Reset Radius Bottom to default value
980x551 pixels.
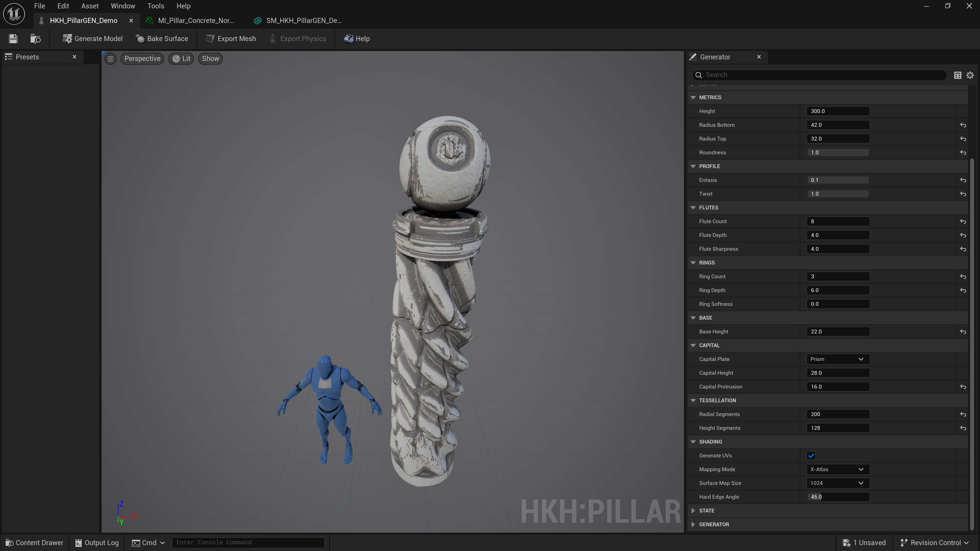pos(963,125)
